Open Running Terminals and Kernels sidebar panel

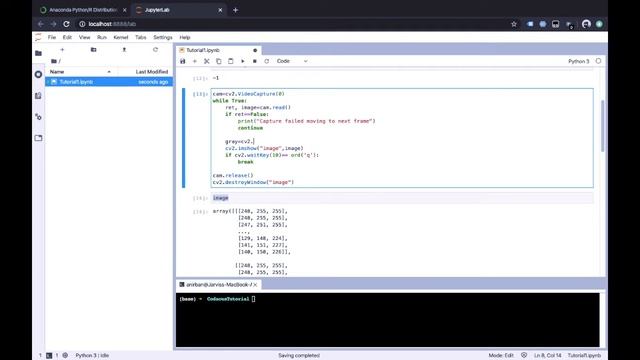pyautogui.click(x=38, y=74)
